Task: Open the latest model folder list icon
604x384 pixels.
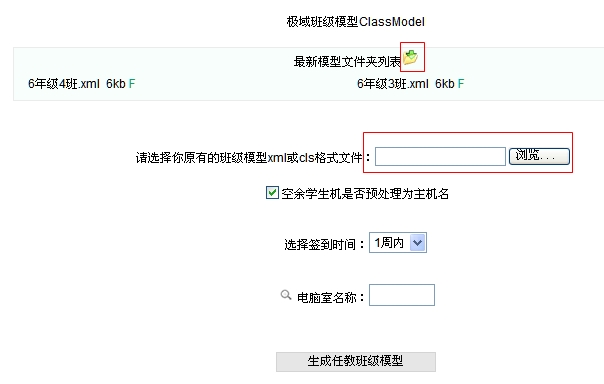Action: [411, 57]
